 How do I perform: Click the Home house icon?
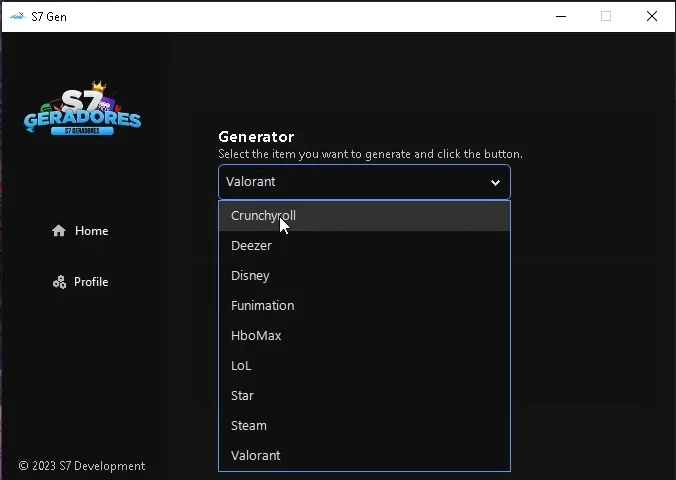[x=59, y=231]
